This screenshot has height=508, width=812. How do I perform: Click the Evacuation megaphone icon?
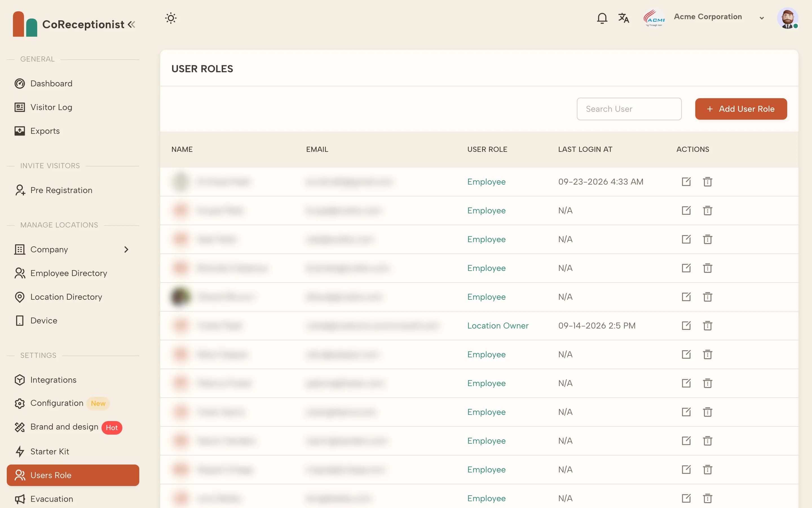(19, 499)
